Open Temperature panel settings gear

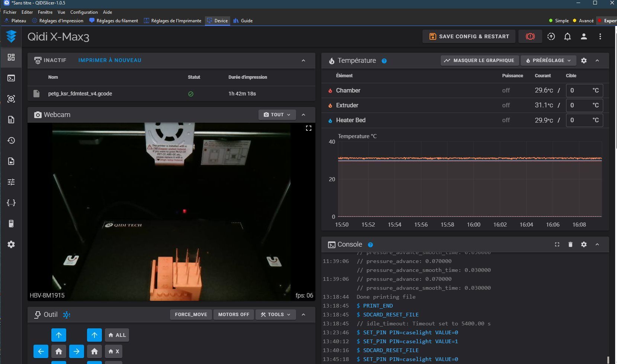pos(584,61)
